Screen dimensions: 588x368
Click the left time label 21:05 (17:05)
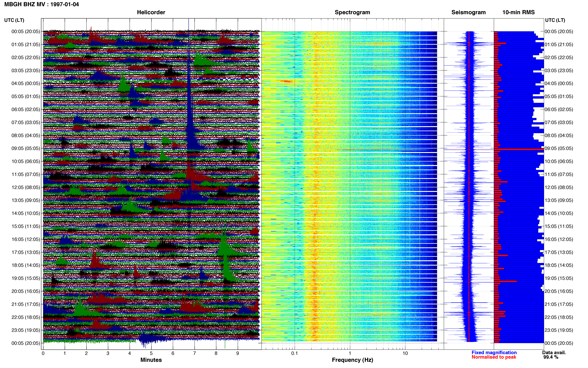coord(26,304)
